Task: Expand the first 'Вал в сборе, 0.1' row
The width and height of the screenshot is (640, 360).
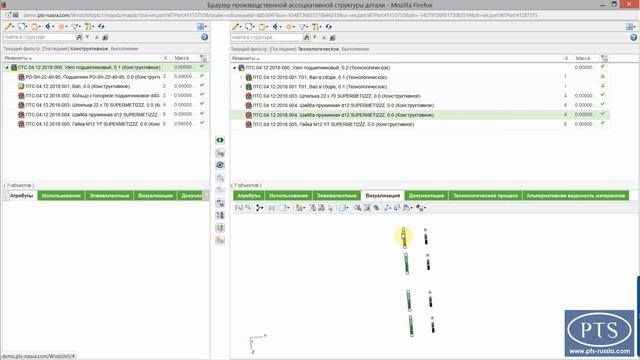Action: (241, 77)
